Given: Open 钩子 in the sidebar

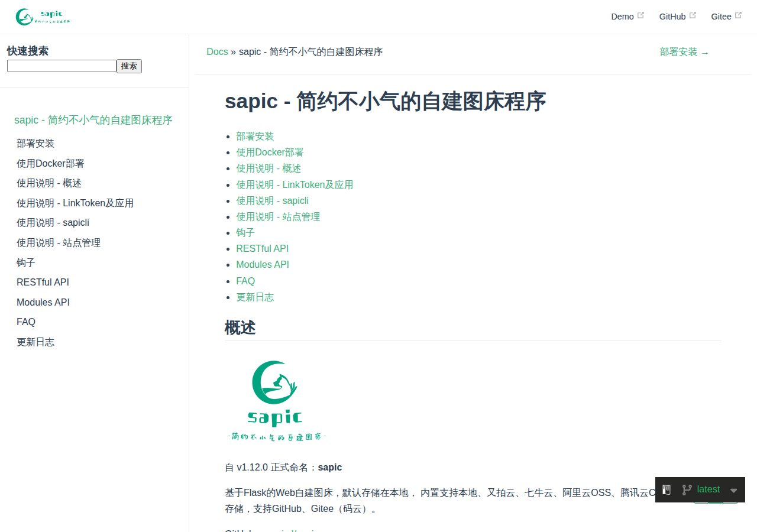Looking at the screenshot, I should pos(26,263).
